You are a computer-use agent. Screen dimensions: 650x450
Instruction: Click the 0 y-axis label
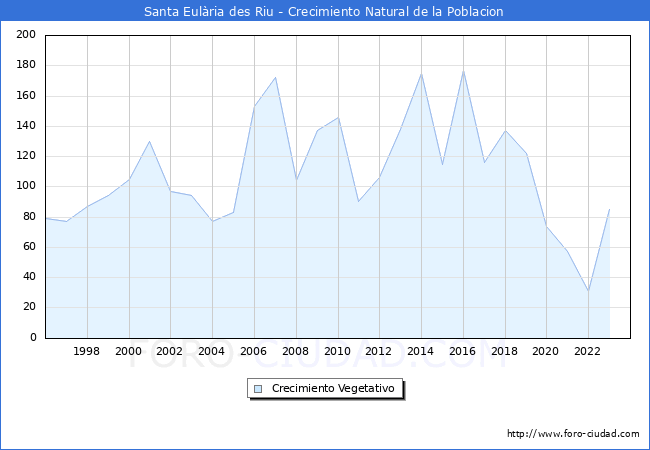33,338
